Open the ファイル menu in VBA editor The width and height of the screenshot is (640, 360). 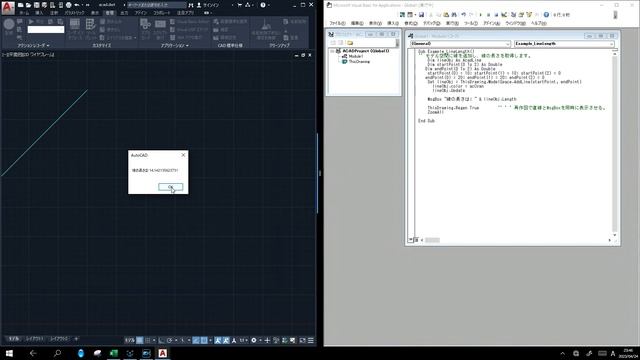(337, 23)
